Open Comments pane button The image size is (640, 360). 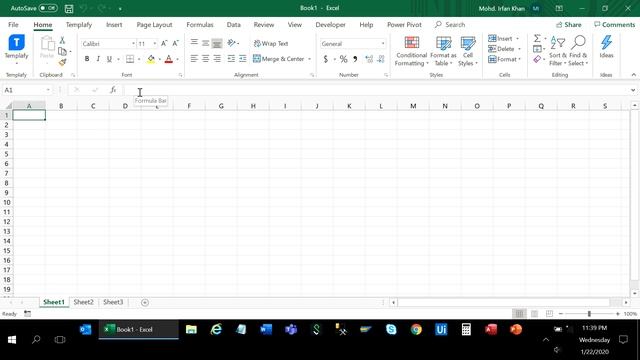[614, 24]
